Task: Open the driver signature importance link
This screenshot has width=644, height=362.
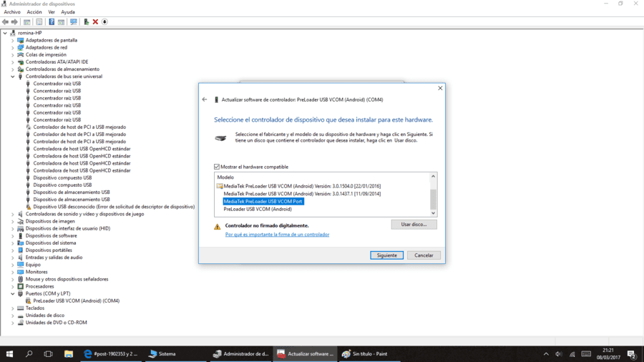Action: (277, 235)
